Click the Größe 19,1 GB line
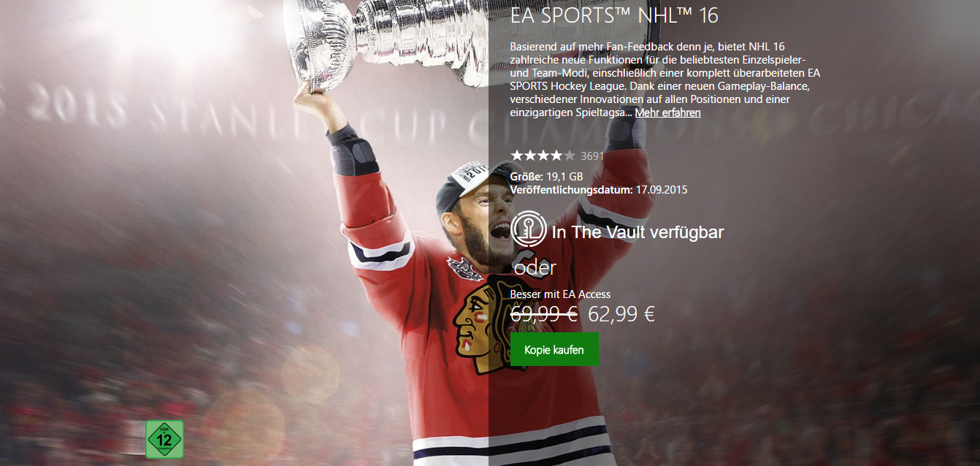 [546, 176]
